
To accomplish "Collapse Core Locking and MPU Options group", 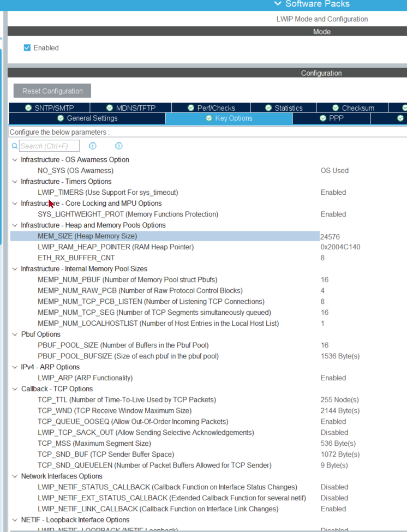I will 15,204.
